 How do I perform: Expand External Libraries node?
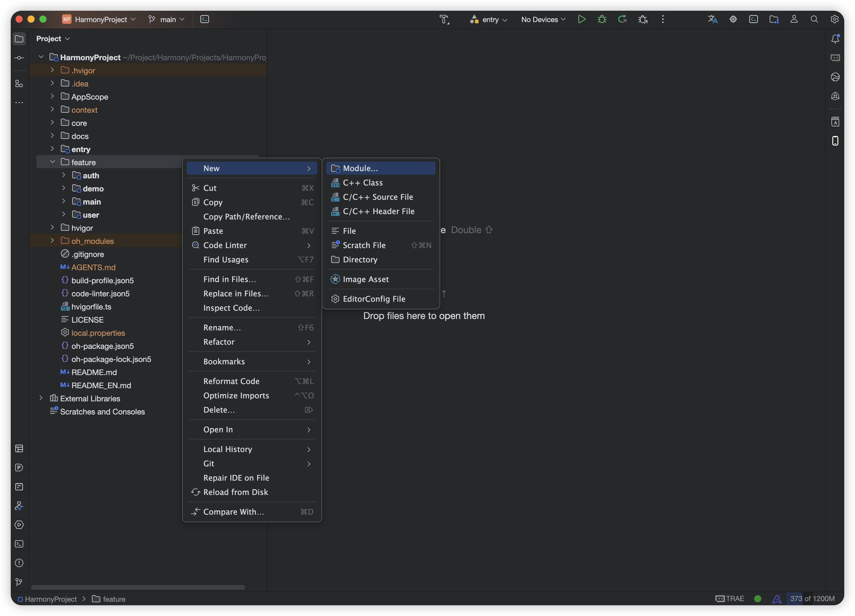[x=41, y=398]
